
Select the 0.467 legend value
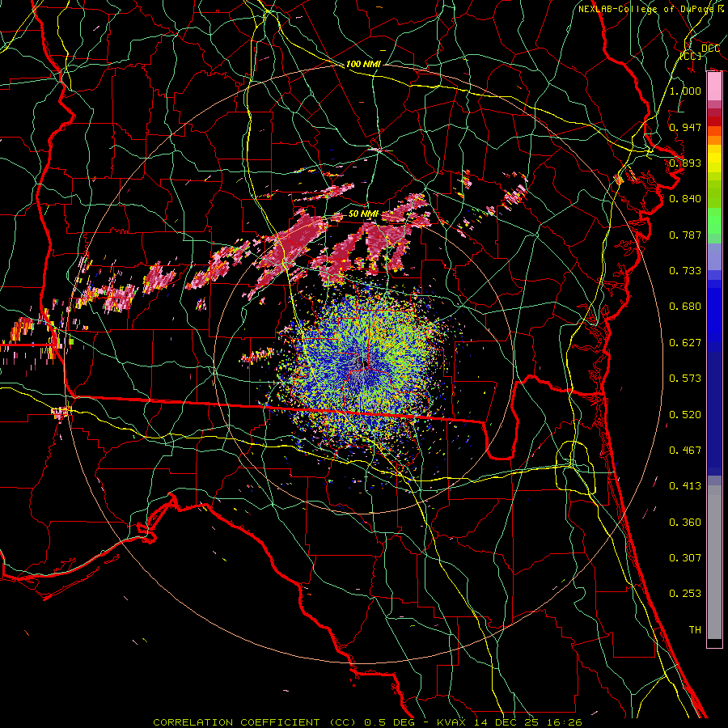pos(685,450)
